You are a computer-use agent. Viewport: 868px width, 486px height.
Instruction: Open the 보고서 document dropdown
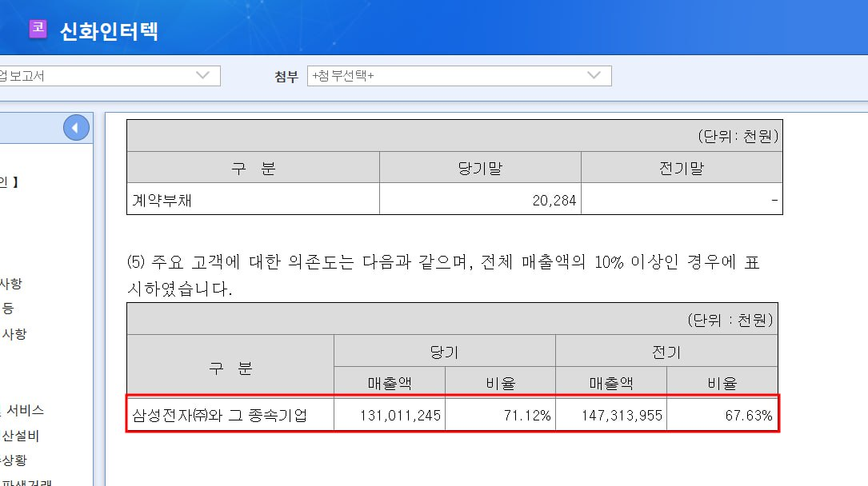[x=110, y=76]
